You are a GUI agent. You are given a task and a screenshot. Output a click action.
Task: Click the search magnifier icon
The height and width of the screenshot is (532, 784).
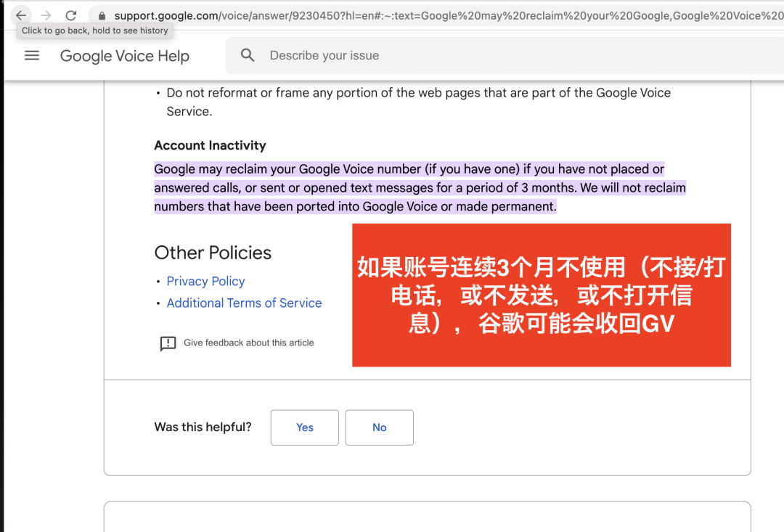[x=248, y=55]
